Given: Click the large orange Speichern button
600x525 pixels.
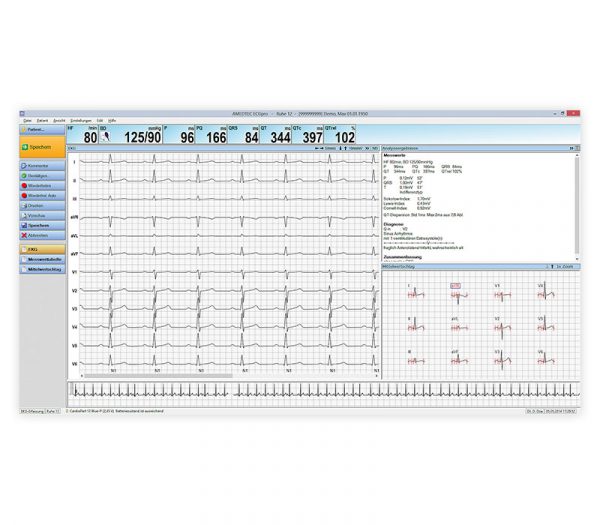Looking at the screenshot, I should (42, 147).
